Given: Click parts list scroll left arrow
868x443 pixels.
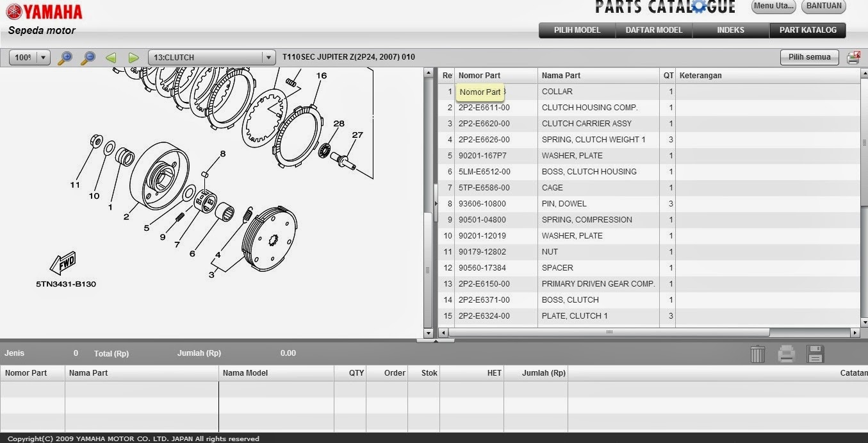Looking at the screenshot, I should tap(443, 333).
